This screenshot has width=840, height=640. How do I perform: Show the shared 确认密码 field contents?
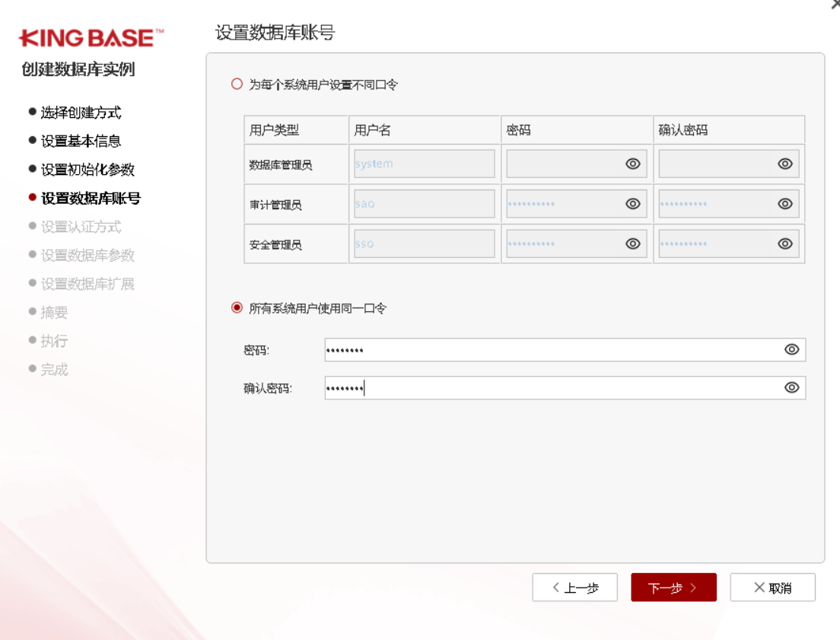click(791, 387)
